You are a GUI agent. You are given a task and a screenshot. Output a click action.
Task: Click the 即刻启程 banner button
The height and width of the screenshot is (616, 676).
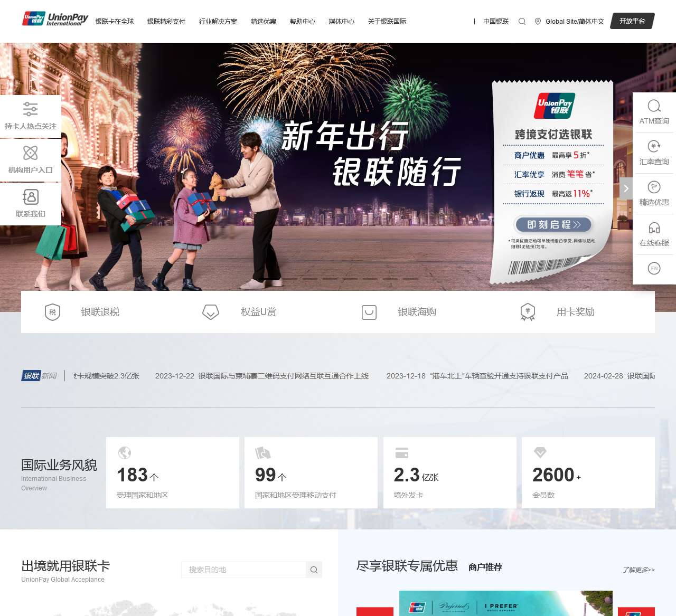coord(553,225)
